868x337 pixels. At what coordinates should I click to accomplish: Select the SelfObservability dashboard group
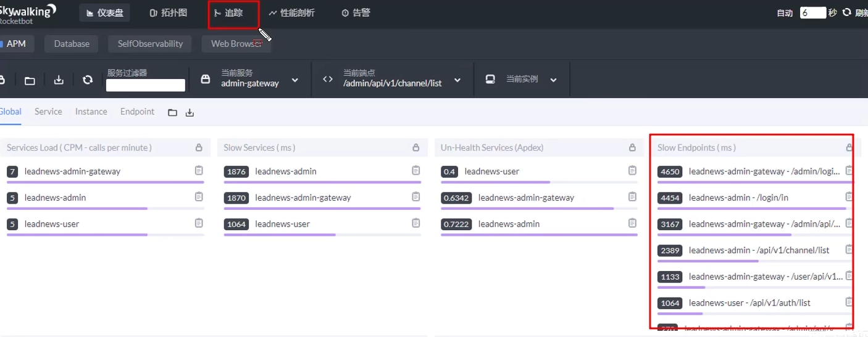pyautogui.click(x=150, y=44)
